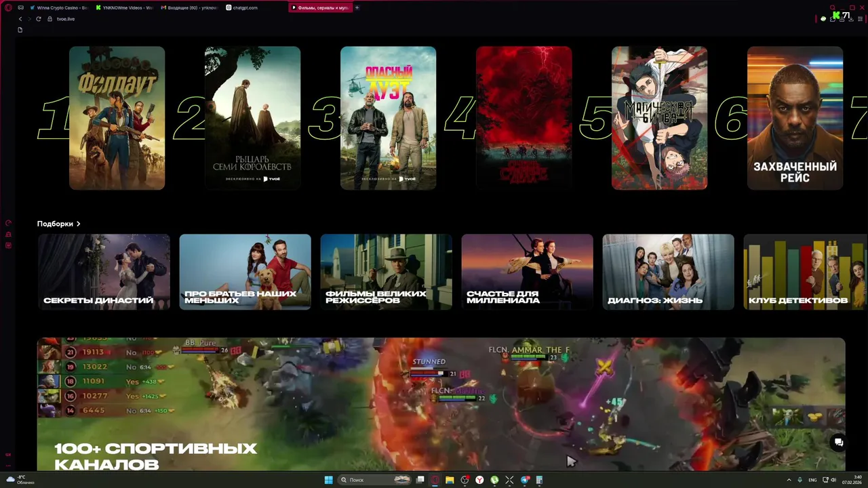
Task: Go forward to the next page
Action: click(29, 19)
